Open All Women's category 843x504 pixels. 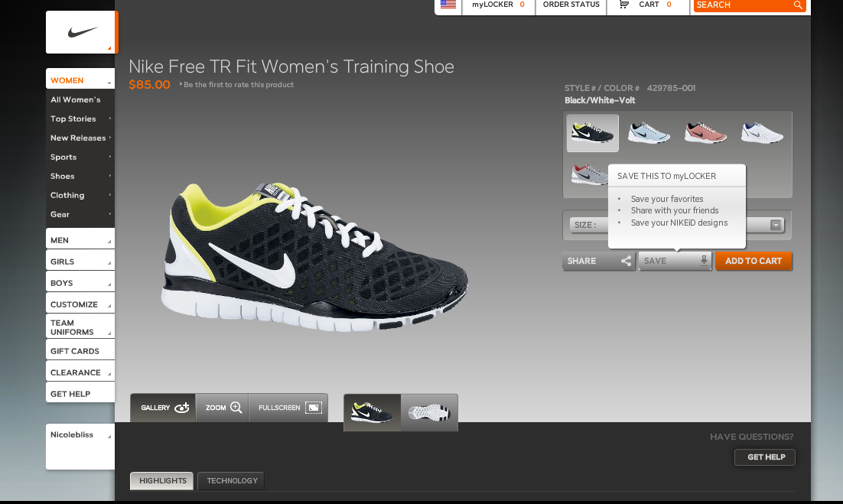click(75, 100)
